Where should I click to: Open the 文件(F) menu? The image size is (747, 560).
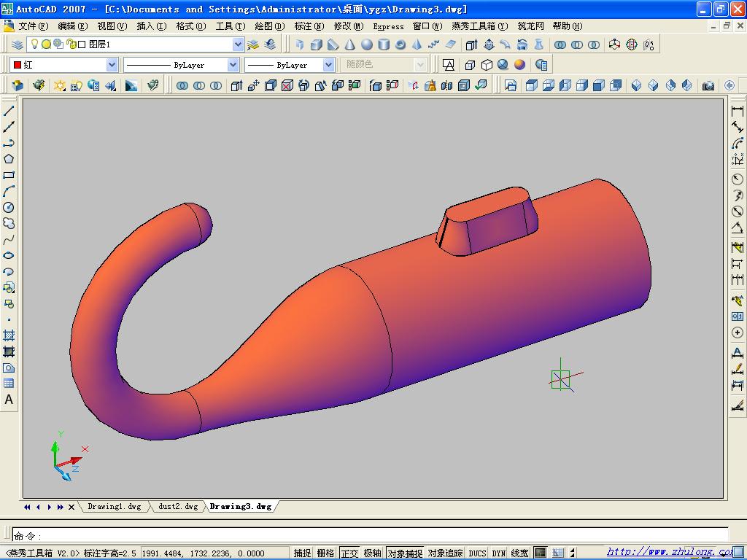[x=33, y=26]
